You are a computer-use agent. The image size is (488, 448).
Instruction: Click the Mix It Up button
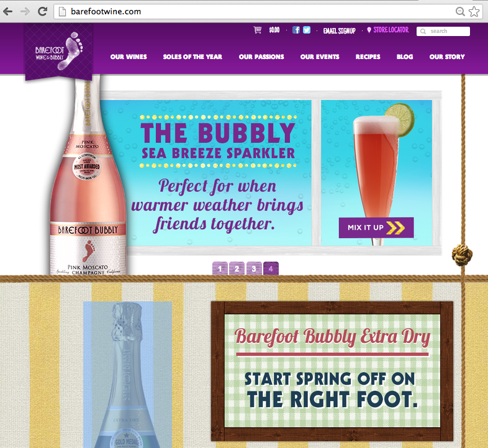click(x=376, y=228)
